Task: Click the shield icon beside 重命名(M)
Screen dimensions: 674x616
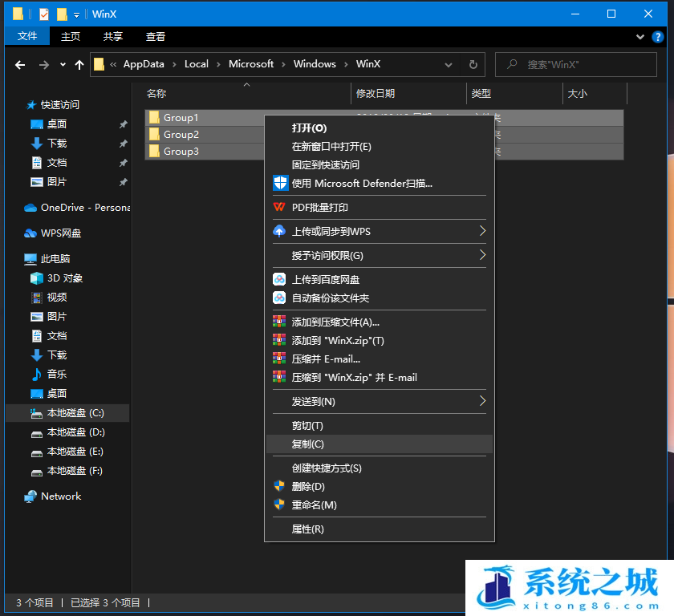Action: click(x=279, y=505)
